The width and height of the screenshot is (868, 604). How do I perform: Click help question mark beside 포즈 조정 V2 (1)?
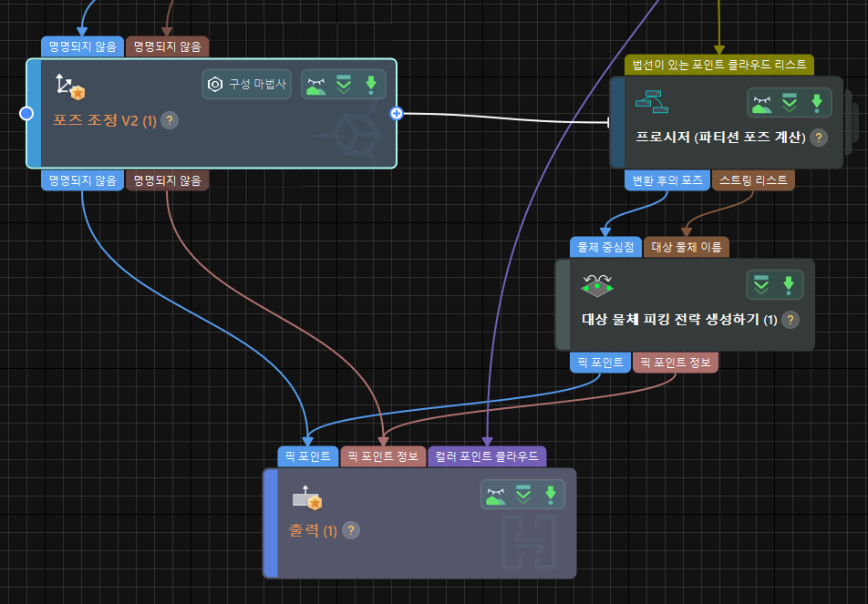coord(170,120)
